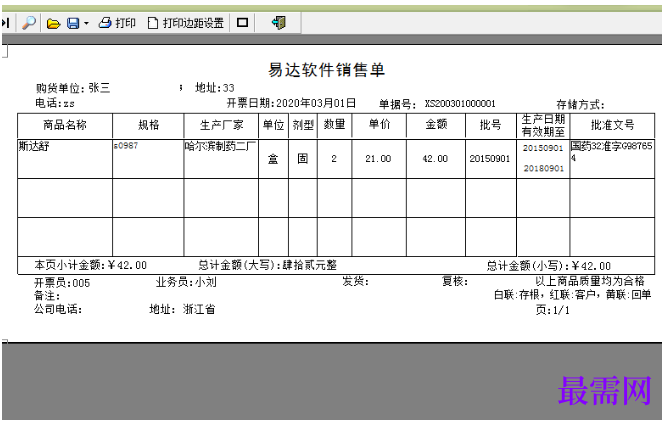Open the magnifier zoom tool
Screen dimensions: 670x422
[29, 23]
